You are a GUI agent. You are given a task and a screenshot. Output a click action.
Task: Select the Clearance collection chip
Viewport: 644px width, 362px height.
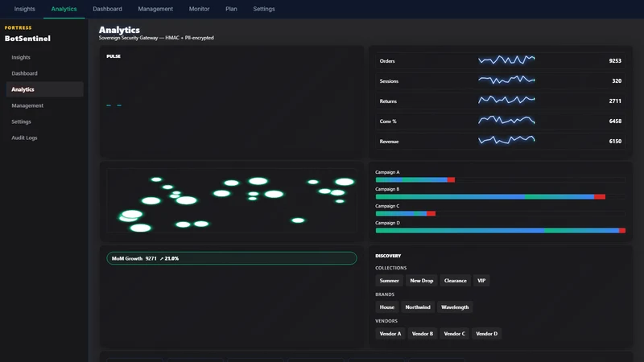click(x=455, y=281)
